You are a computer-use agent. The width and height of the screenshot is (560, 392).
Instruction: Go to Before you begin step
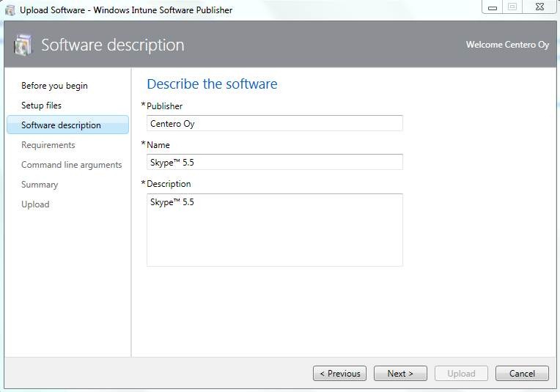pyautogui.click(x=54, y=86)
